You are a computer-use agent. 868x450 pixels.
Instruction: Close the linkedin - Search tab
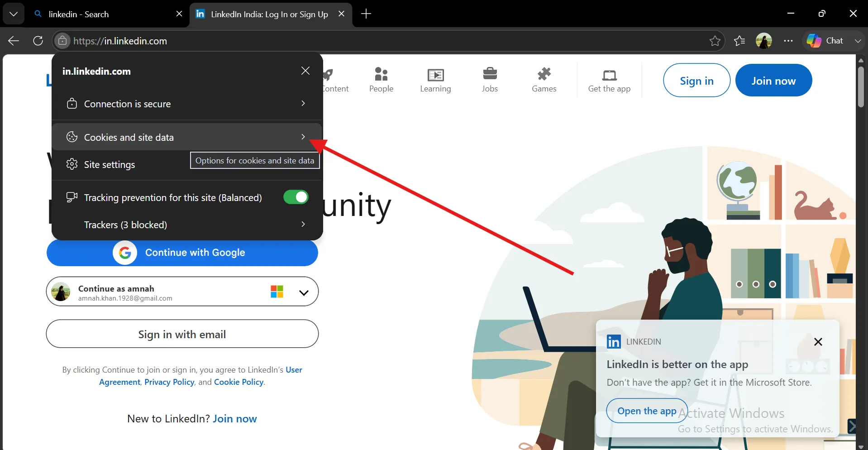pos(179,14)
